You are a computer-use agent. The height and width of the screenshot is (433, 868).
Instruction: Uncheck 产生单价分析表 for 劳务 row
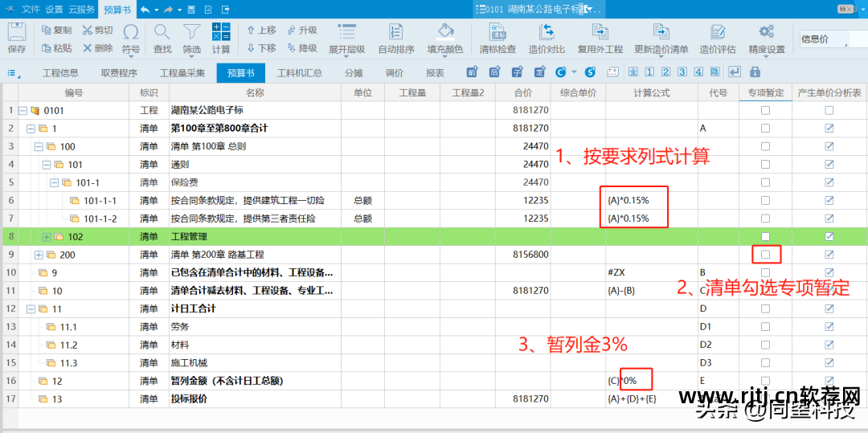coord(829,327)
